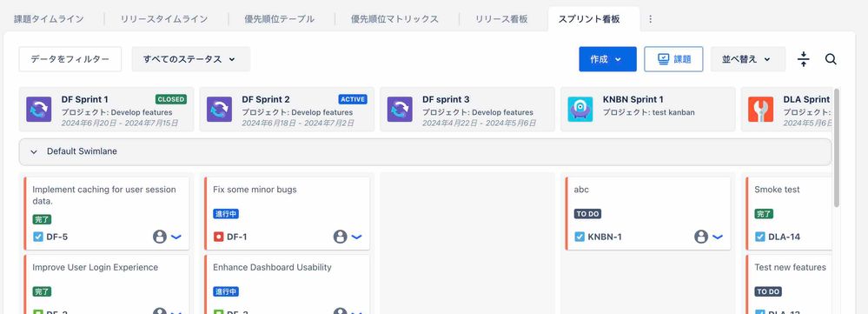Click the DF-1 assignee avatar icon
The height and width of the screenshot is (314, 868).
340,237
